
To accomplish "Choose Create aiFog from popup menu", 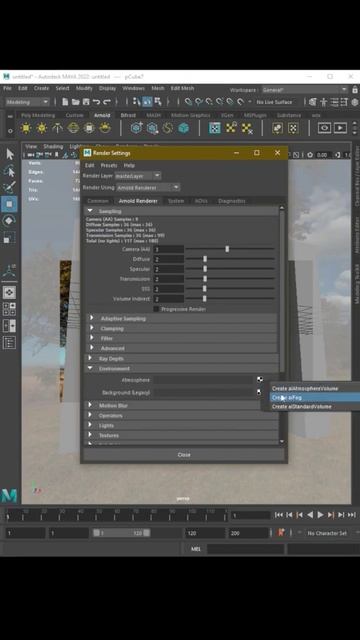I will coord(315,397).
